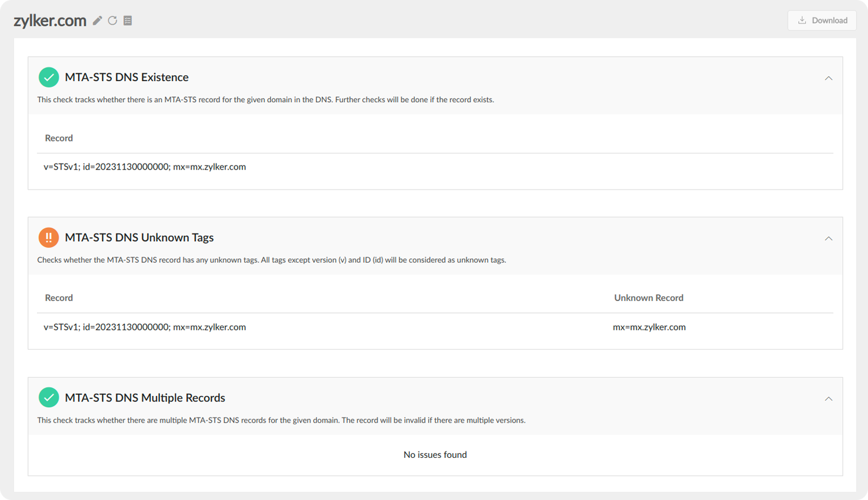This screenshot has height=500, width=868.
Task: Select the MTA-STS DNS Multiple Records heading
Action: coord(145,398)
